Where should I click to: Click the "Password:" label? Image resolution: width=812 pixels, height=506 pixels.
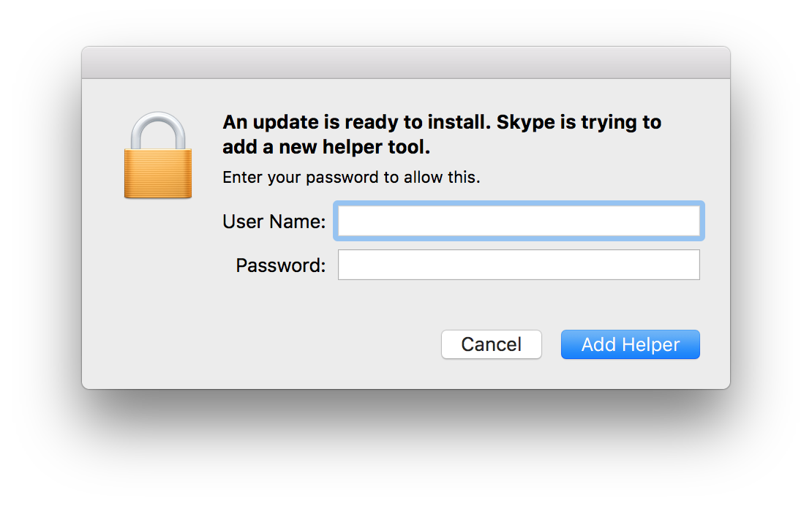[280, 265]
